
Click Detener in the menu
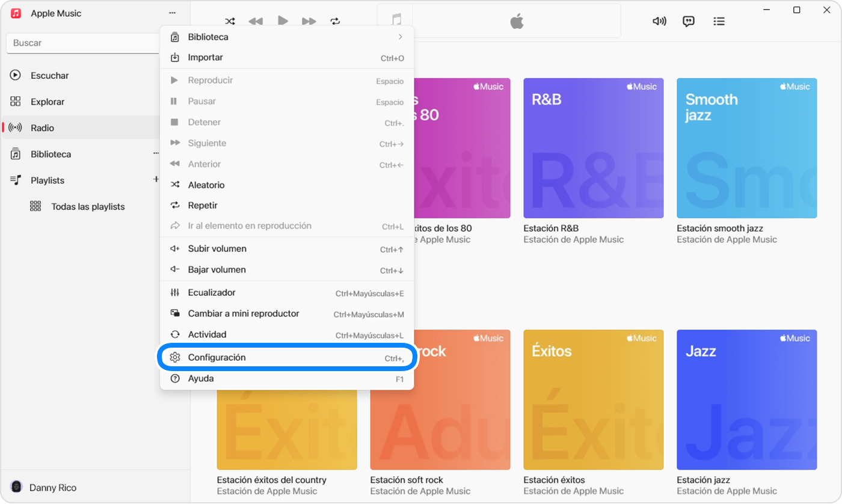click(x=287, y=122)
